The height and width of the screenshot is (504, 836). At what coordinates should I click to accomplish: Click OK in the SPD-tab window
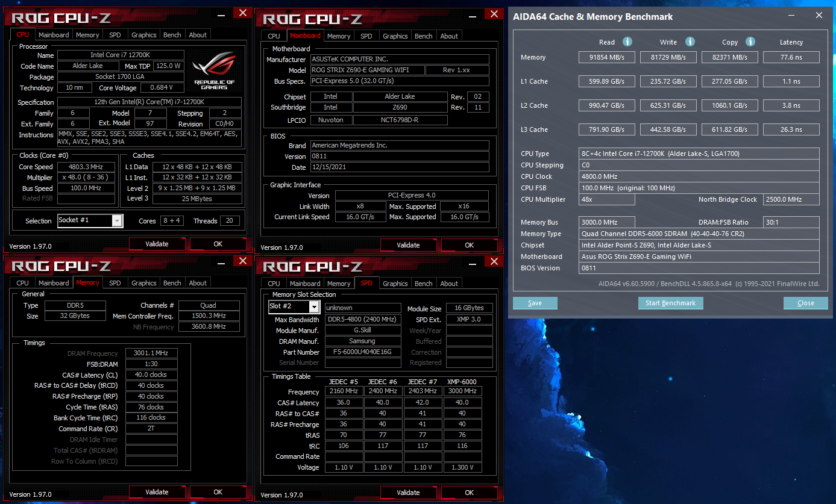(470, 493)
